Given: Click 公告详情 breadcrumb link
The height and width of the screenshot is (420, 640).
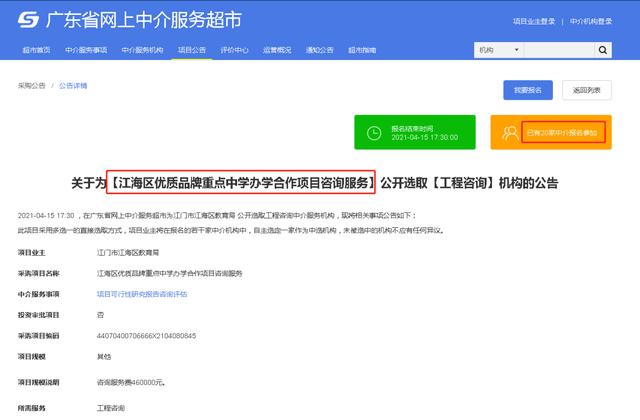Looking at the screenshot, I should click(x=73, y=86).
